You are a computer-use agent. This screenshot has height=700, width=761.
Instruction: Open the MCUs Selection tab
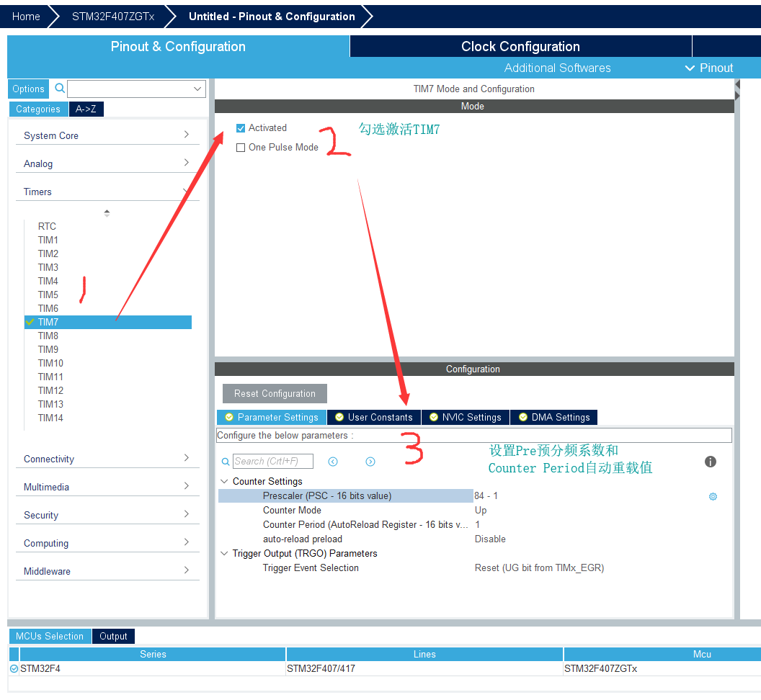(x=50, y=636)
